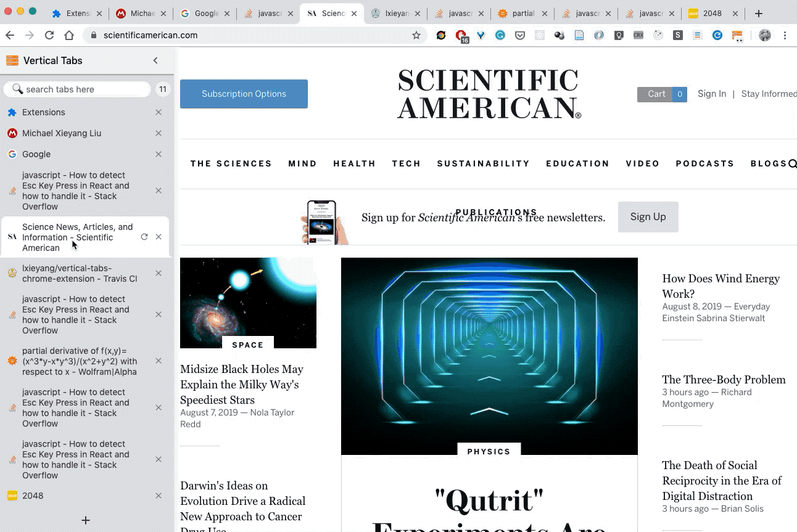Open the Education navigation item

point(578,163)
